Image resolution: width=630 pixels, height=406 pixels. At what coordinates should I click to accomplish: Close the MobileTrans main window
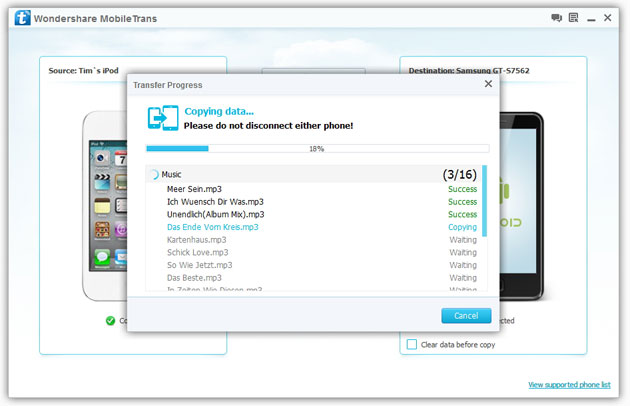608,18
